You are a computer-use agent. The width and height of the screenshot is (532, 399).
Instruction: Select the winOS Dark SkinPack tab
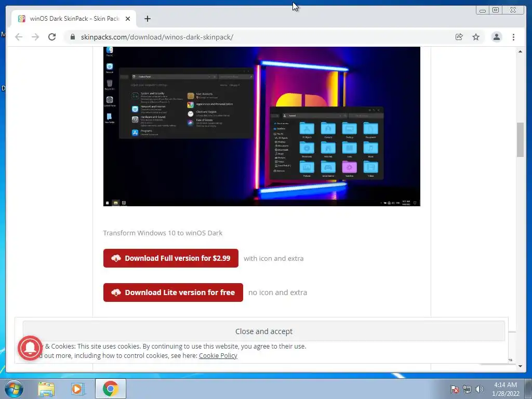pos(74,19)
